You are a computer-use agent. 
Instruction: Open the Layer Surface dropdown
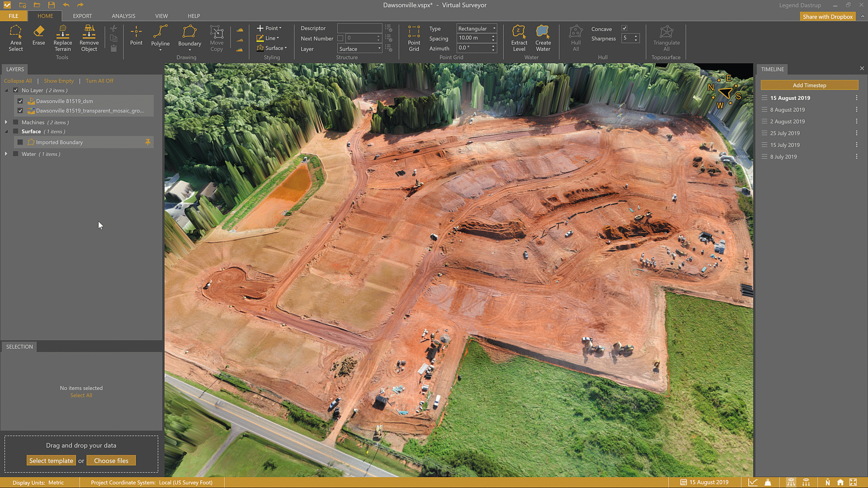click(x=360, y=49)
